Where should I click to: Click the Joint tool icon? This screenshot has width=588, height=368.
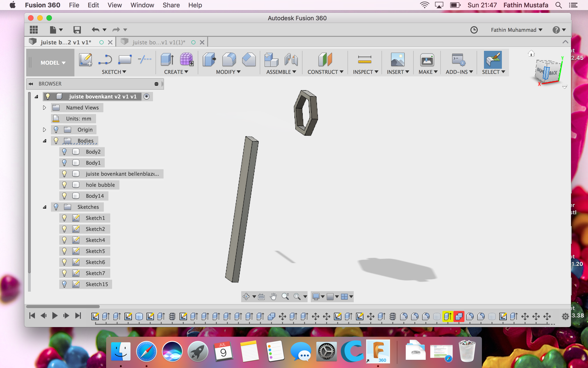[291, 59]
